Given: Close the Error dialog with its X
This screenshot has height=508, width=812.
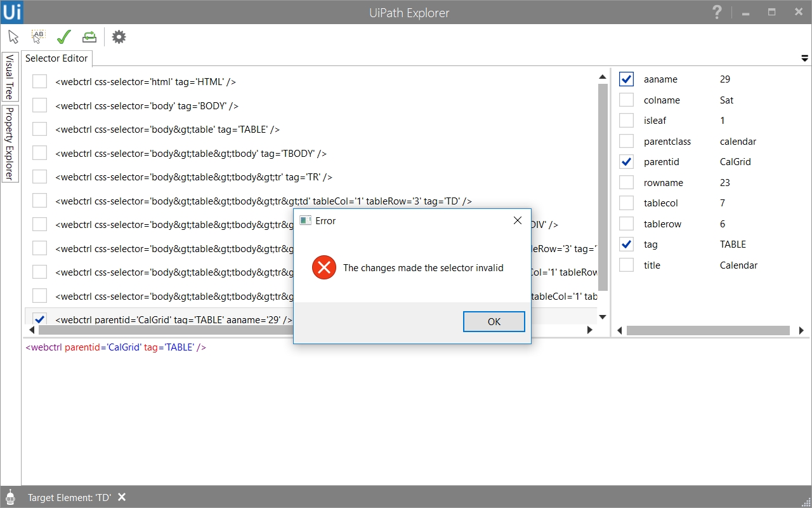Looking at the screenshot, I should pos(518,220).
